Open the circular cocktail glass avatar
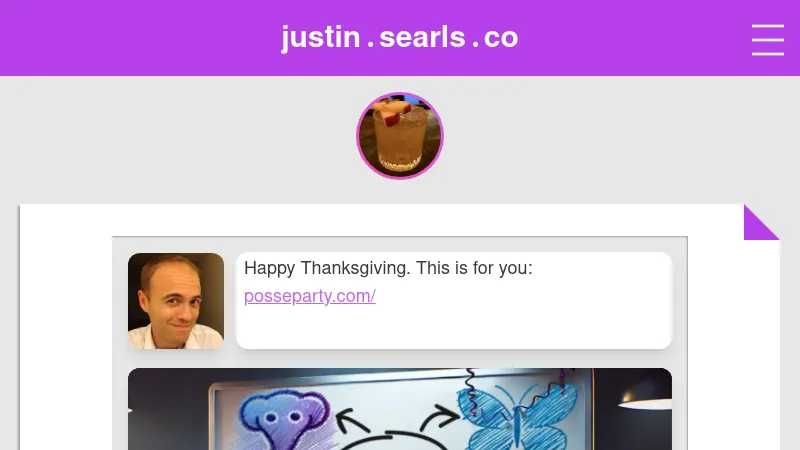800x450 pixels. click(400, 136)
